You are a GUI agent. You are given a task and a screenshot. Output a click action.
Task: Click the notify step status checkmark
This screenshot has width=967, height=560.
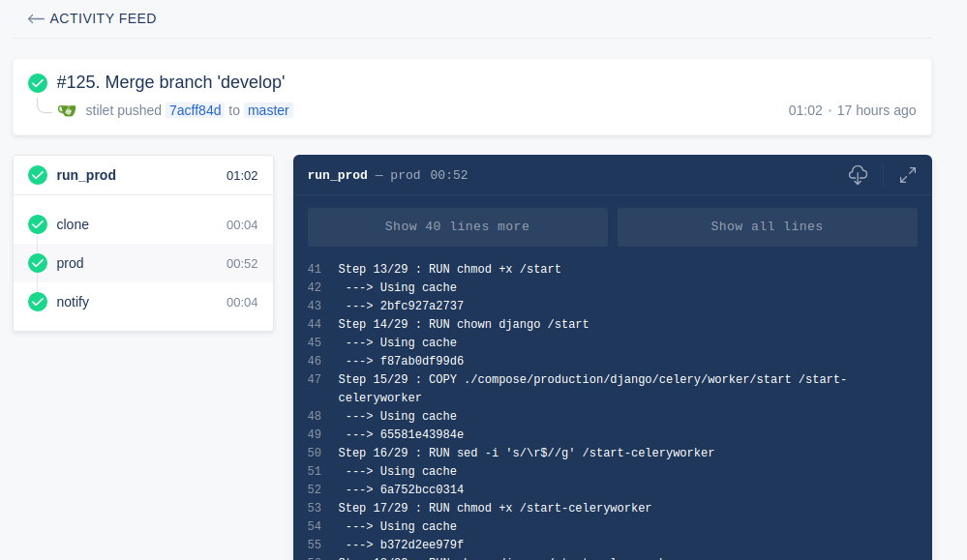tap(38, 302)
